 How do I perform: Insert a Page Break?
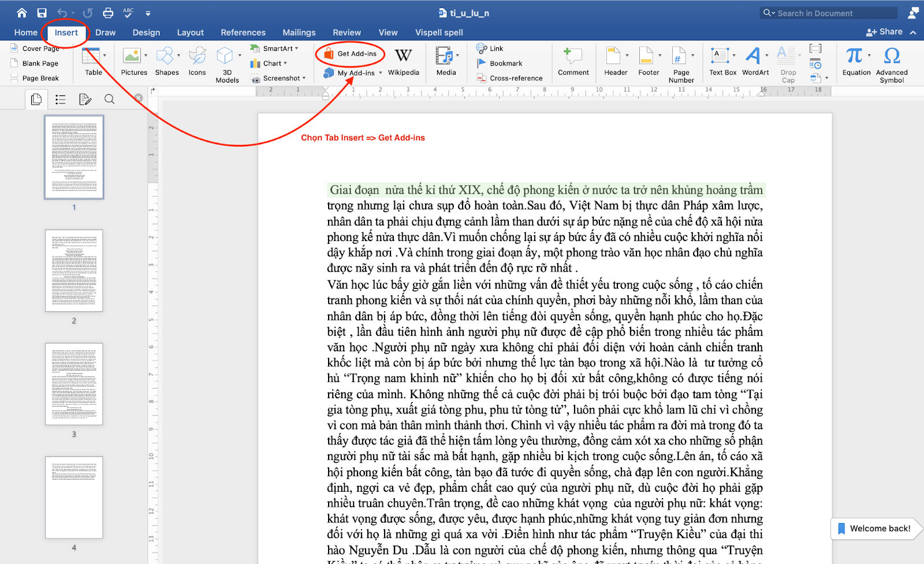click(x=35, y=78)
